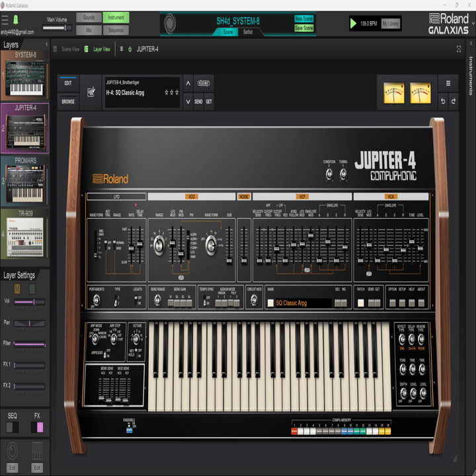
Task: Select the Setlist tab
Action: 248,32
